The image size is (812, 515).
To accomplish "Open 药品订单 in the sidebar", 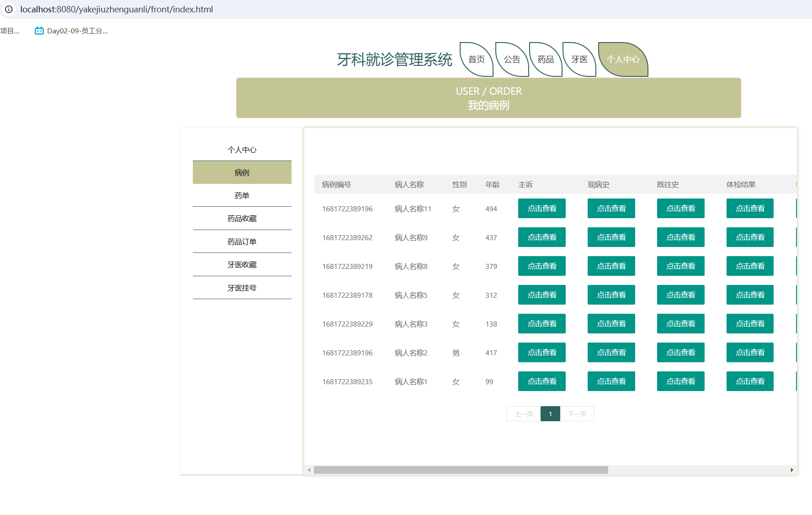I will tap(242, 241).
